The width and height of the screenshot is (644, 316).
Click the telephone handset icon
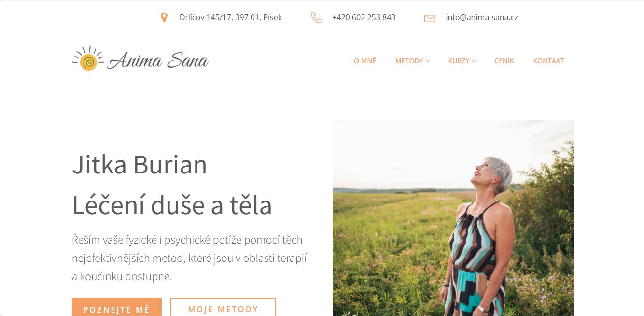tap(316, 18)
